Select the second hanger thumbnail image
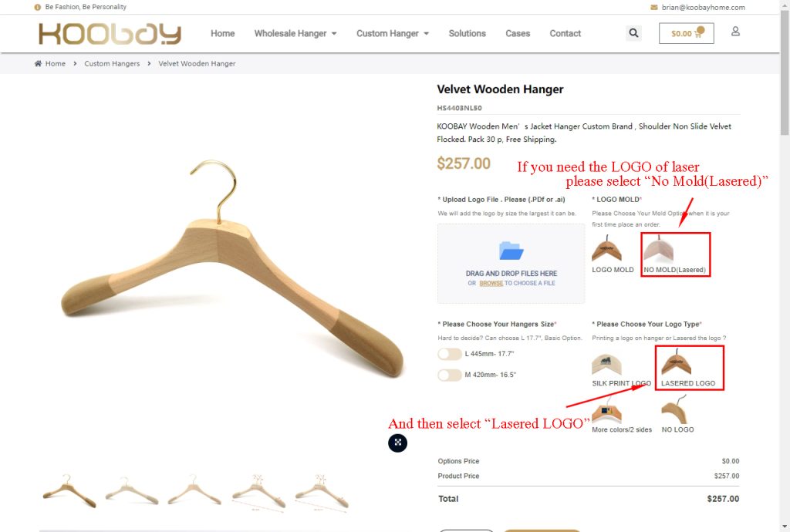Screen dimensions: 790x532 [x=131, y=490]
